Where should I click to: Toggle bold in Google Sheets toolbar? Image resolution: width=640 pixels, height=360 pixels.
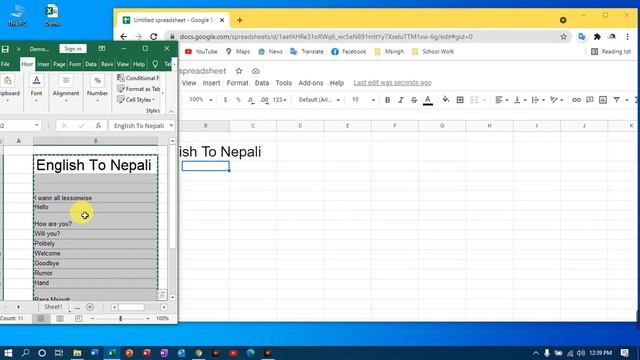pos(387,100)
